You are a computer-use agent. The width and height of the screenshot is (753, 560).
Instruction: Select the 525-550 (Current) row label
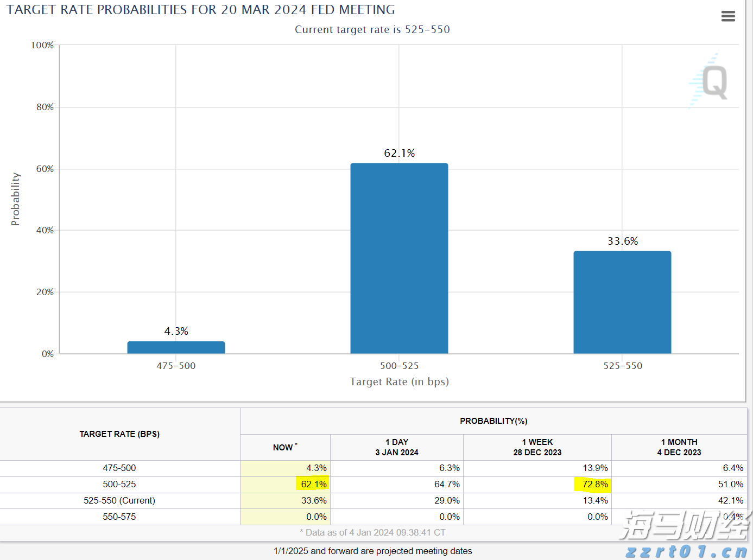[119, 500]
